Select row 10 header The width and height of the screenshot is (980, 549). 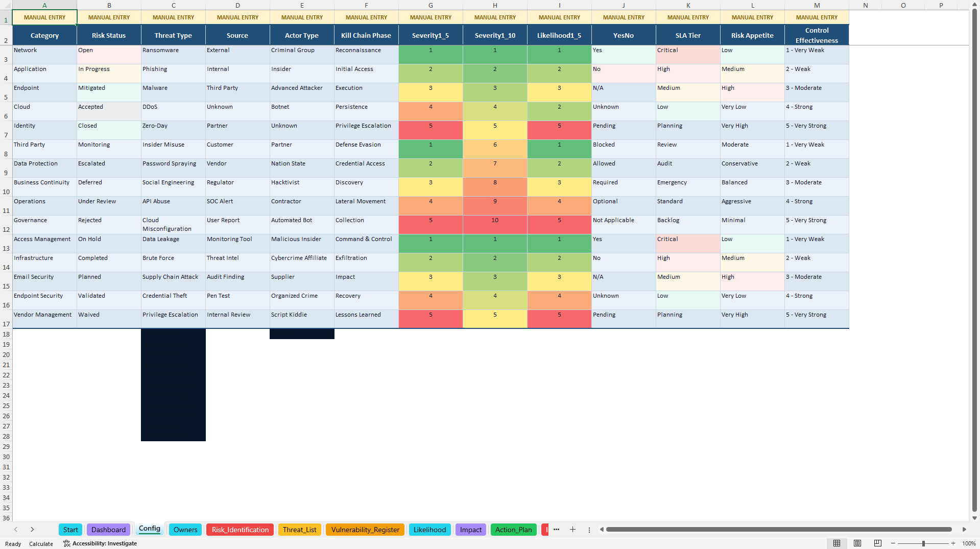pyautogui.click(x=6, y=187)
